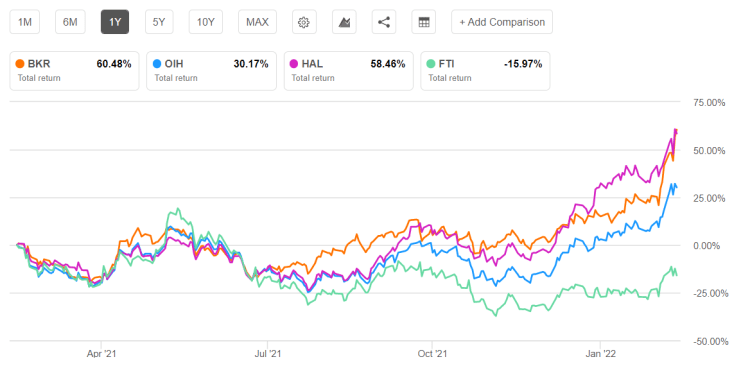Click the Jul '21 x-axis label
Screen dimensions: 750x375
coord(268,354)
